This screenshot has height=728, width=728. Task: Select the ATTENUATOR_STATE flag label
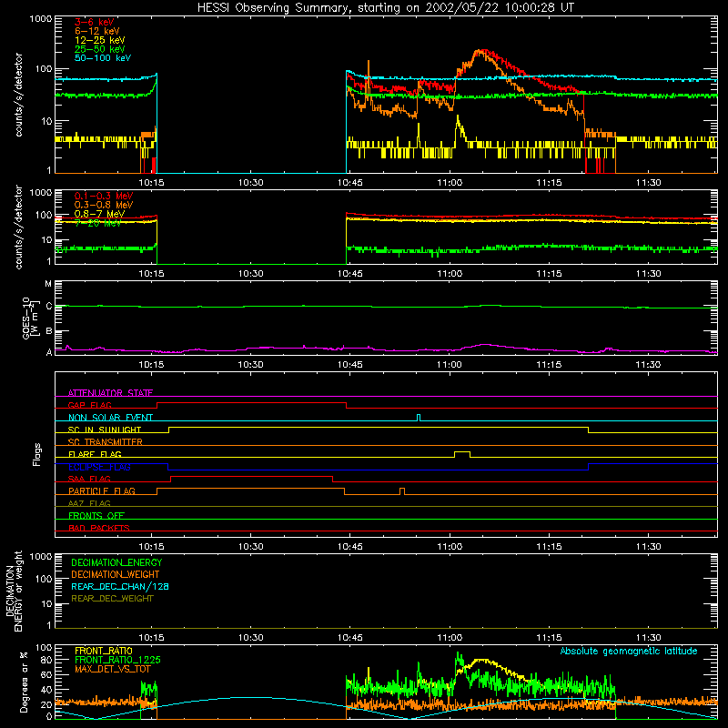[x=110, y=393]
